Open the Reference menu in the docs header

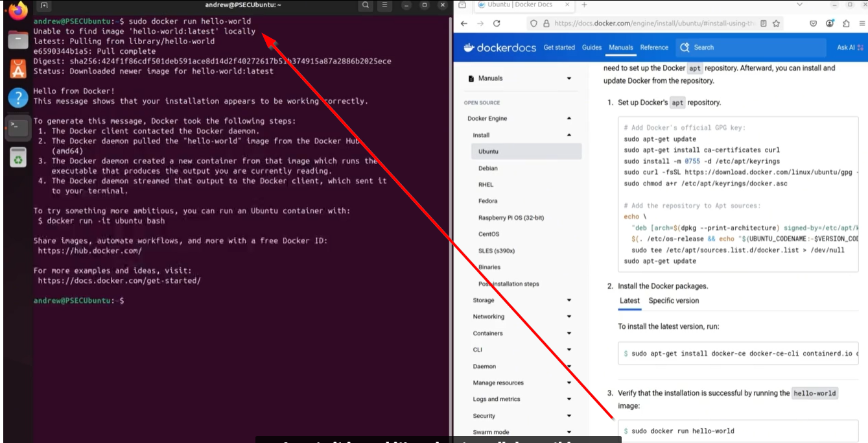(654, 47)
